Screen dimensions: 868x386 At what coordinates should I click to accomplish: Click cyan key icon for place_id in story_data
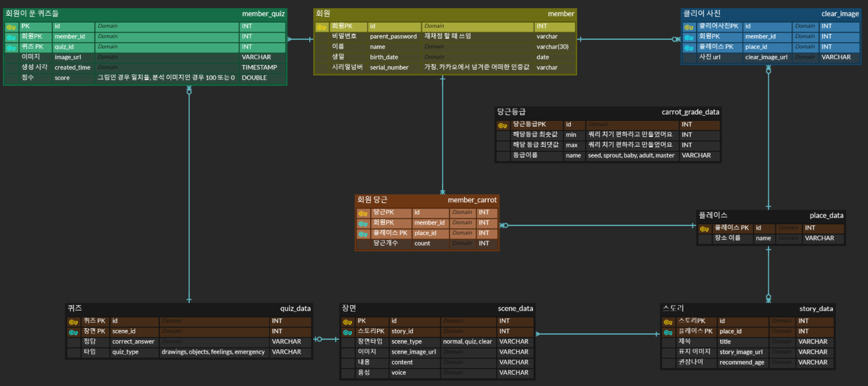click(668, 332)
